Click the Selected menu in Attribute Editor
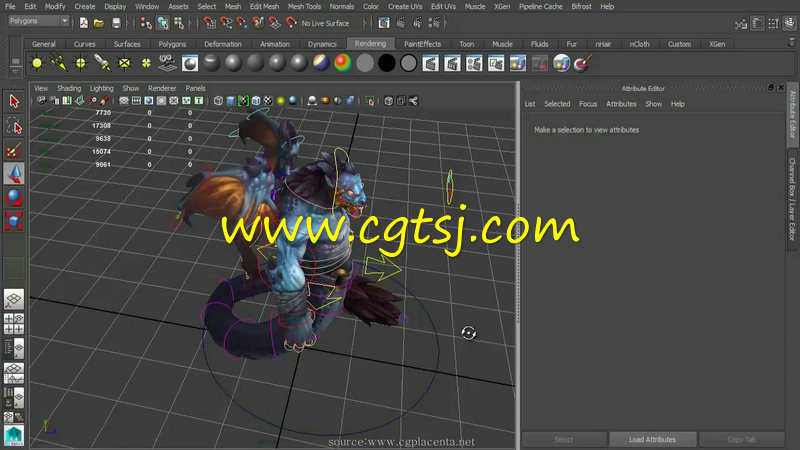Image resolution: width=800 pixels, height=450 pixels. point(557,104)
